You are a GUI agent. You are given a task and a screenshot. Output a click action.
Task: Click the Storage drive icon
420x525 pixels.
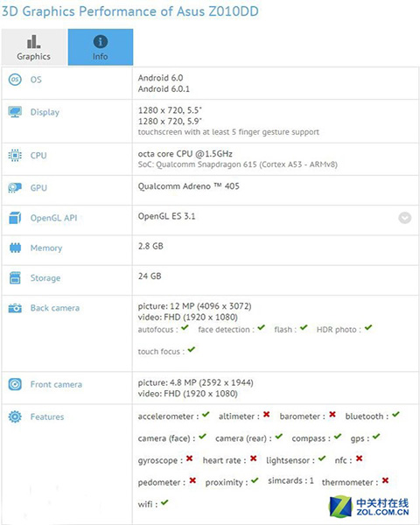(x=15, y=278)
